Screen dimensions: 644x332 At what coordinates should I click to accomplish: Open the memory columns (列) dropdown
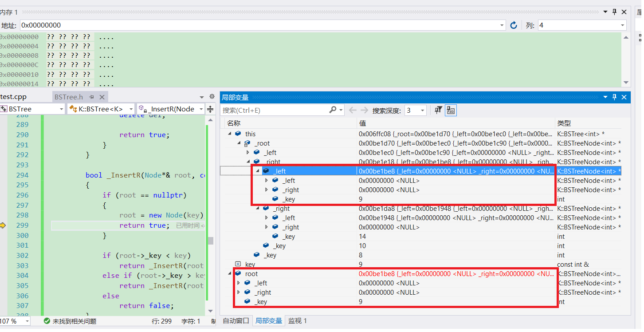tap(623, 25)
